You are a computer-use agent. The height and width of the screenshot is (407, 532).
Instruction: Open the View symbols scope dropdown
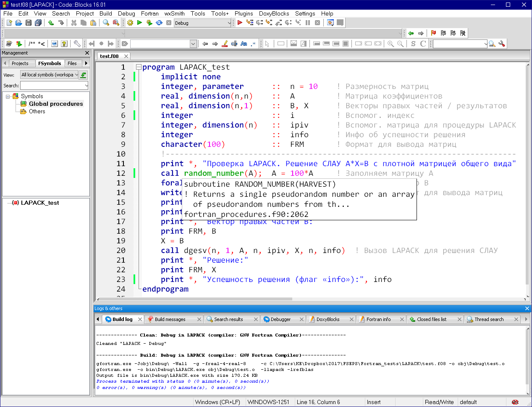50,75
